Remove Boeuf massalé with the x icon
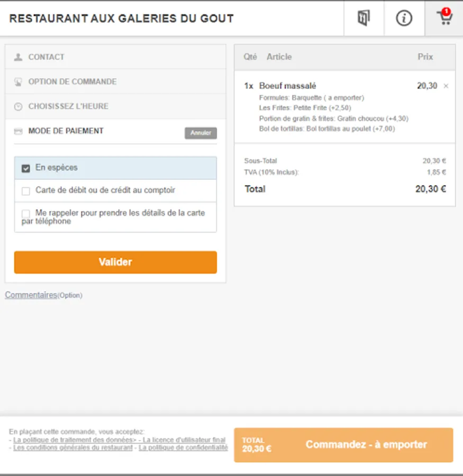 point(446,86)
